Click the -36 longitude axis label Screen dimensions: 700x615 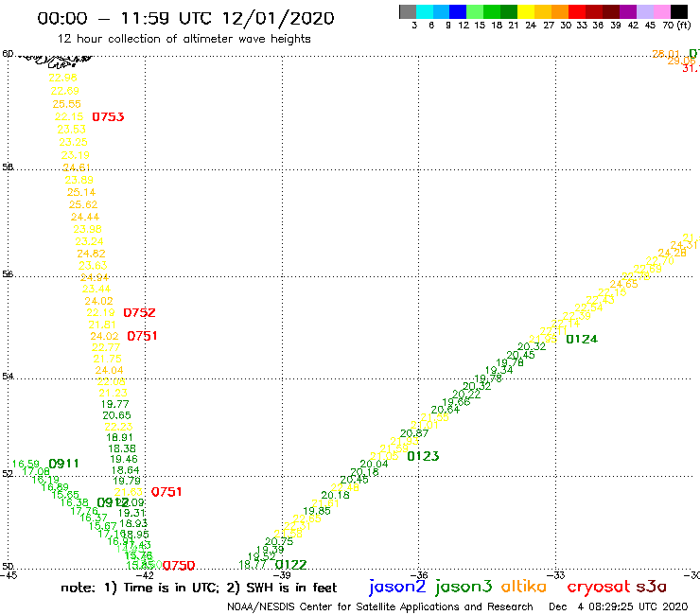[419, 575]
